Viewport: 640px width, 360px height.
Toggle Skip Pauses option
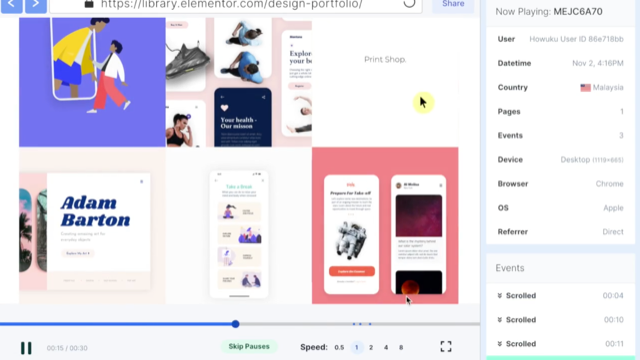(249, 347)
